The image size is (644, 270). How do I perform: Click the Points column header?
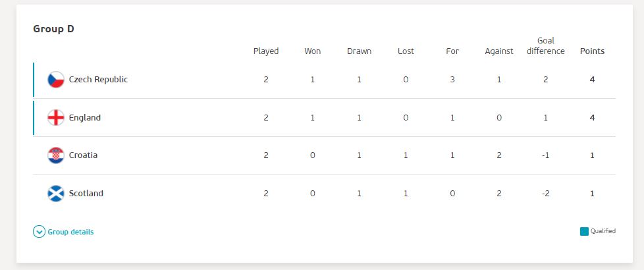pos(592,51)
